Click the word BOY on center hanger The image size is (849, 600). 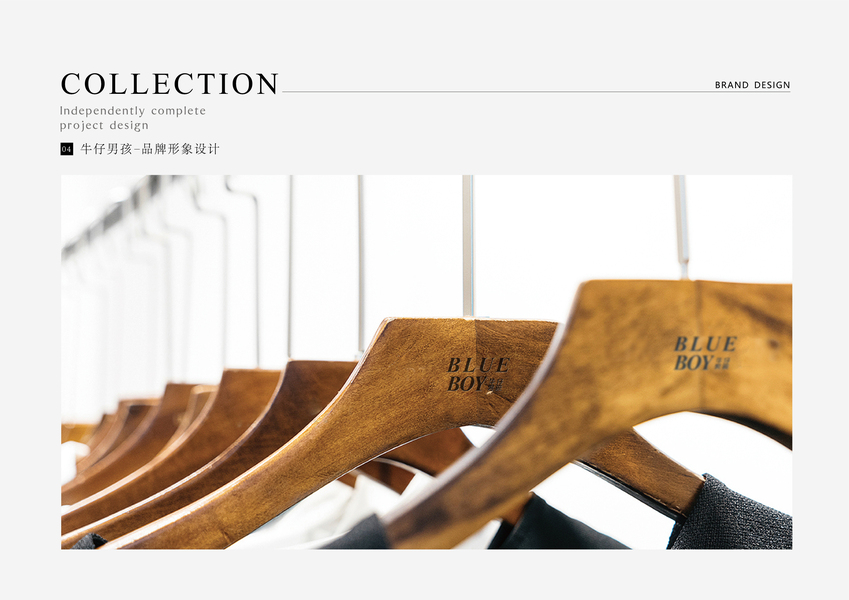tap(466, 384)
